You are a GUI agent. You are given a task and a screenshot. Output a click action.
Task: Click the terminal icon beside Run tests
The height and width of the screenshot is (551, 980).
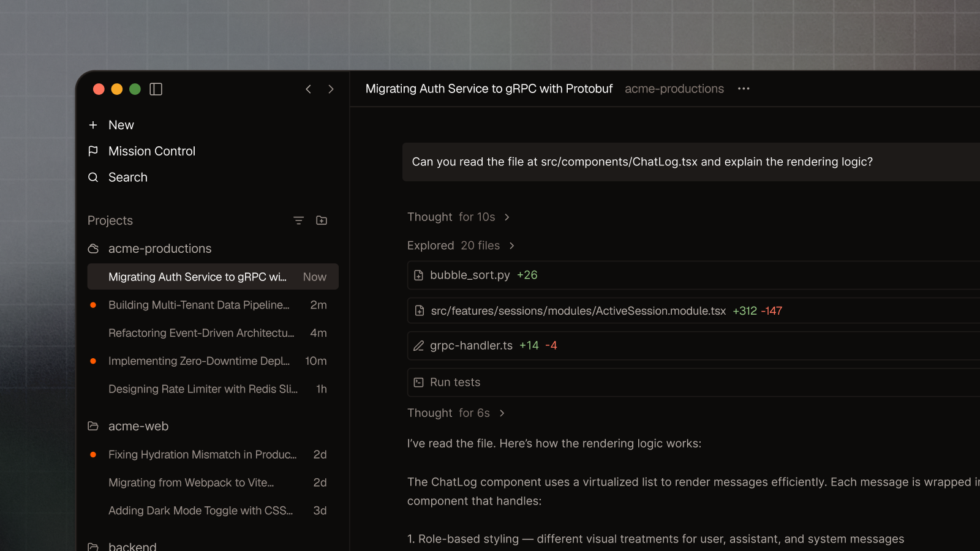[418, 383]
